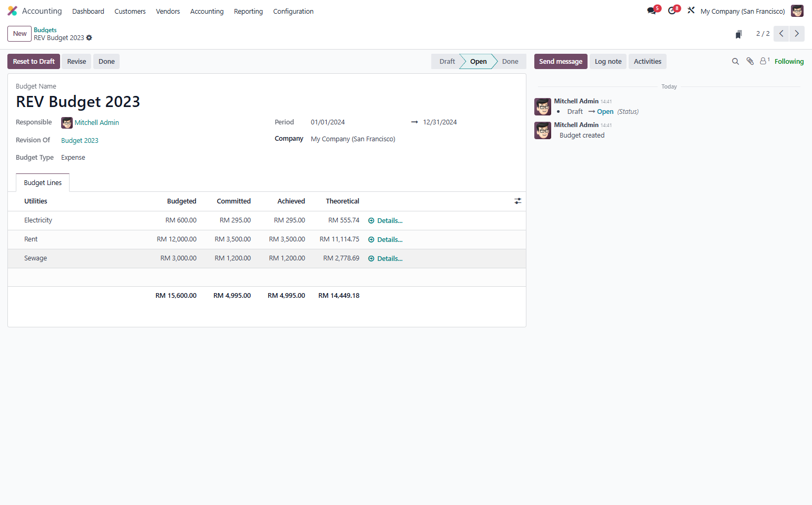Screen dimensions: 812x505
Task: Open Vendors menu
Action: coord(168,11)
